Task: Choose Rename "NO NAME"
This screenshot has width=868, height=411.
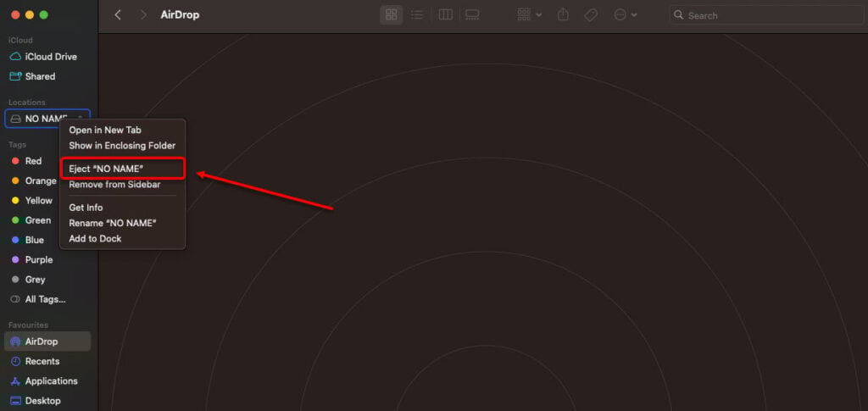Action: click(x=113, y=223)
